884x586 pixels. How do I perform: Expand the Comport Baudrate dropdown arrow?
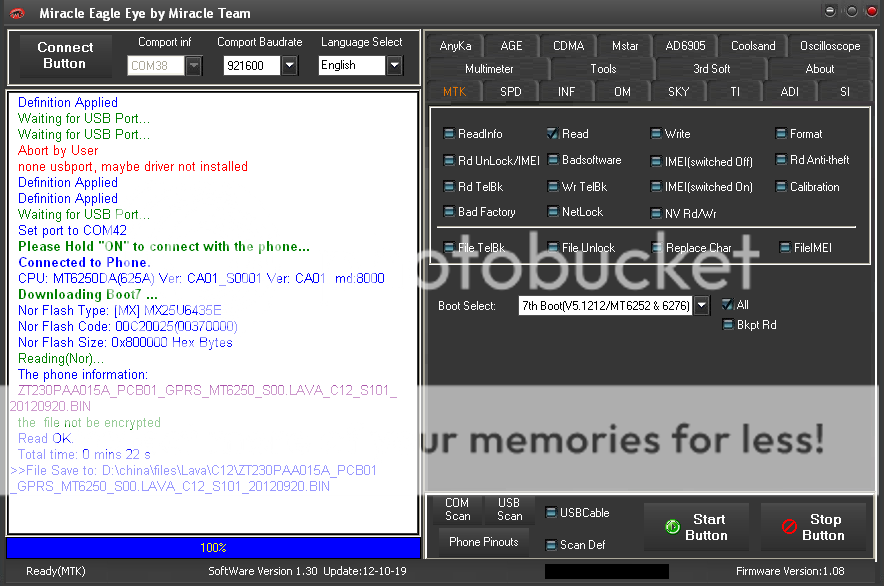click(x=290, y=66)
